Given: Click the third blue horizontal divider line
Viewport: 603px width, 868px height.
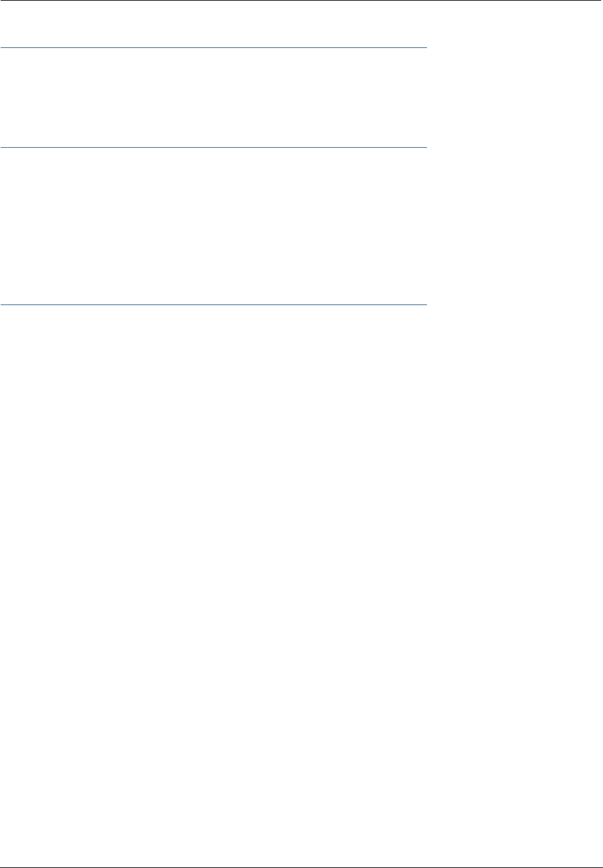Looking at the screenshot, I should click(x=213, y=304).
